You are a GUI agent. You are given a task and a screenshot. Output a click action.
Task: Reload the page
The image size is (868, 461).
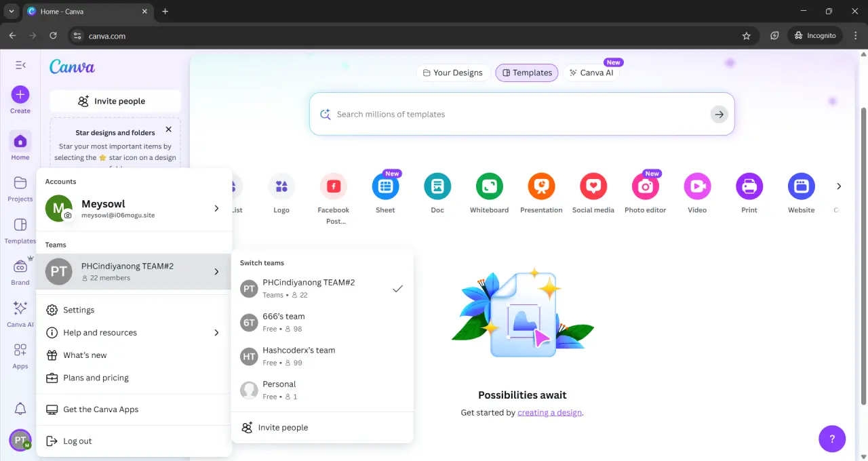(53, 36)
